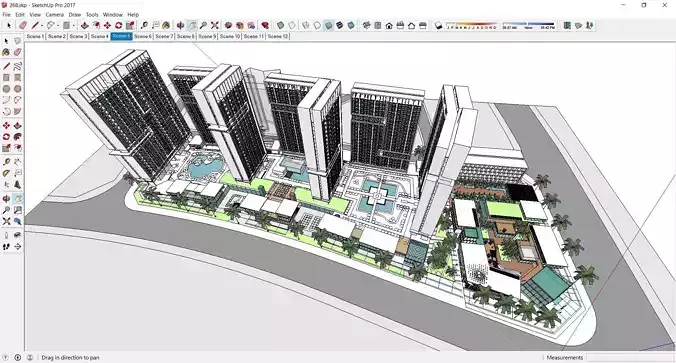The height and width of the screenshot is (363, 676).
Task: Switch to Scene 10 tab
Action: (x=230, y=36)
